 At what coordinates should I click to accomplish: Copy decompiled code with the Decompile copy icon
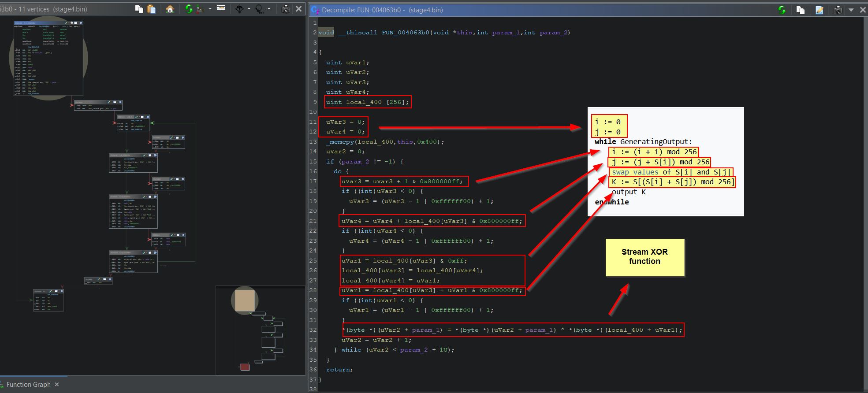coord(801,10)
